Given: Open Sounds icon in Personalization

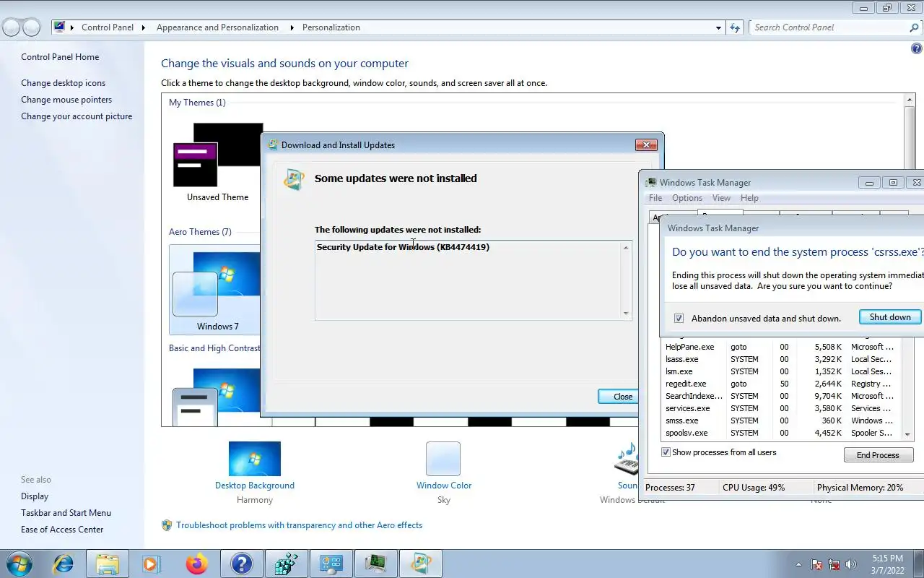Looking at the screenshot, I should (x=627, y=460).
